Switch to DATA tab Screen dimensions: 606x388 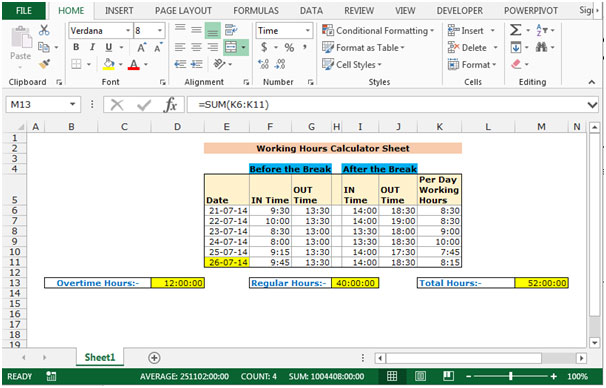311,11
